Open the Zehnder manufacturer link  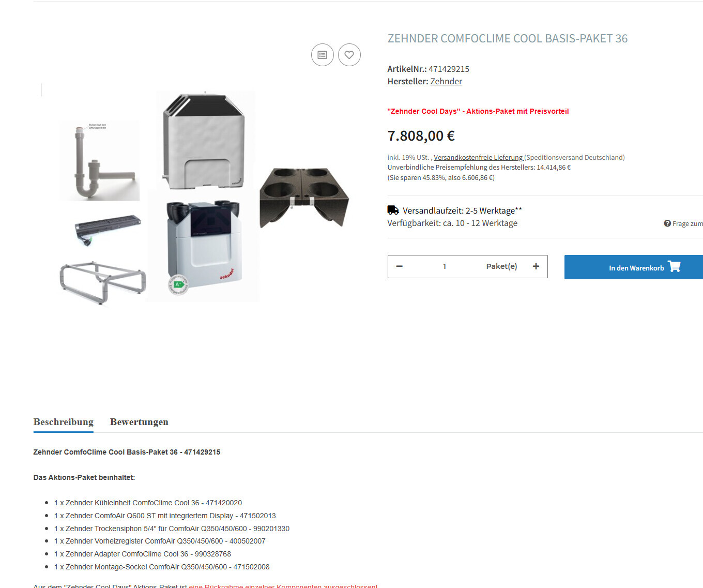446,81
